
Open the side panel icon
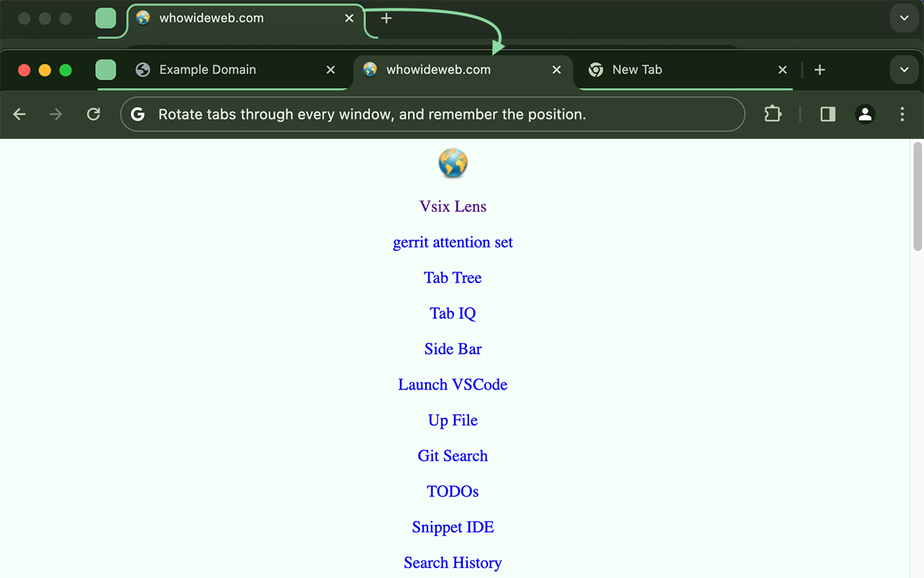(828, 114)
